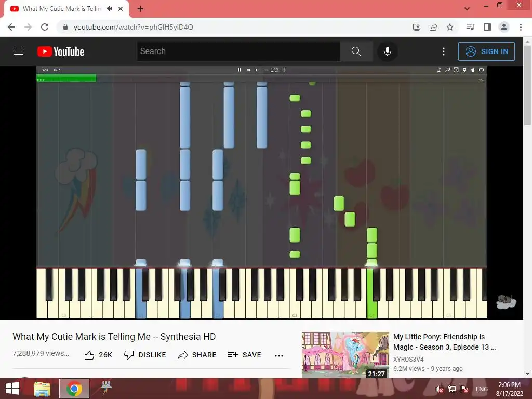Close the What My Cutie Mark tab
Screen dimensions: 532x399
tap(121, 9)
